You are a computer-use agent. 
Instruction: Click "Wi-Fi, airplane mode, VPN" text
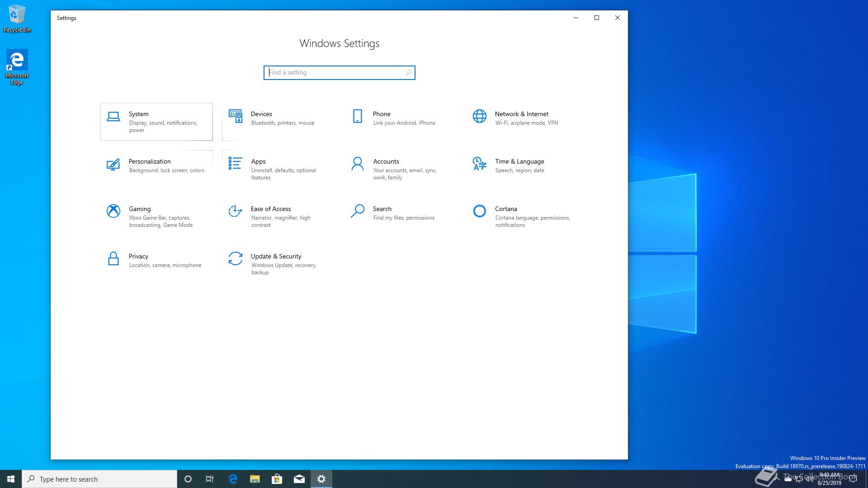(527, 123)
